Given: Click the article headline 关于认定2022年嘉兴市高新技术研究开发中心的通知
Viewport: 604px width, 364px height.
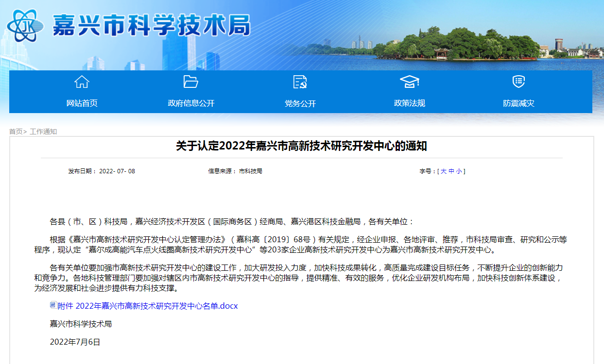Looking at the screenshot, I should [x=301, y=146].
